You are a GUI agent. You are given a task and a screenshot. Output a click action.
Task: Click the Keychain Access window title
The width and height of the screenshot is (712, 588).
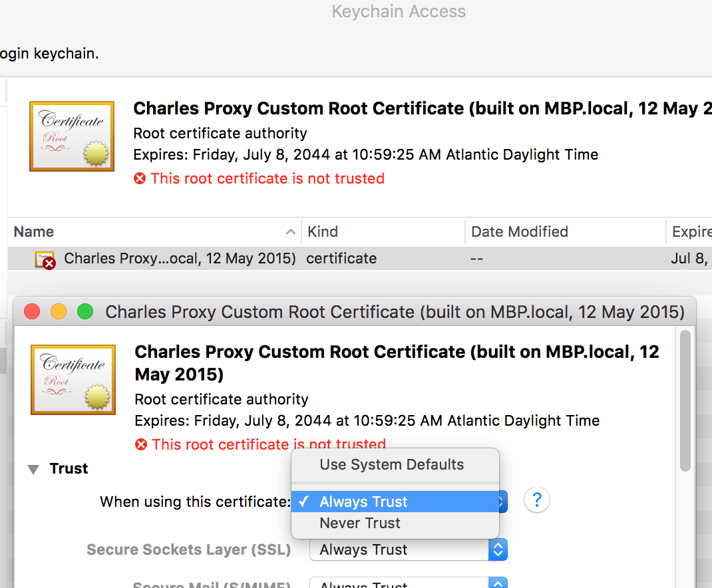pos(399,11)
